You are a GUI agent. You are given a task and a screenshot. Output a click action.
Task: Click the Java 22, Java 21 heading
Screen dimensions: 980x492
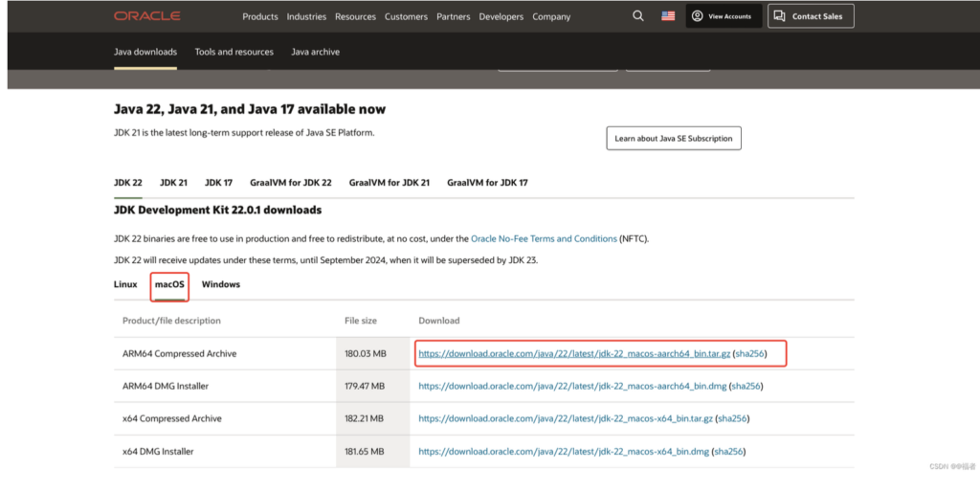click(x=250, y=109)
